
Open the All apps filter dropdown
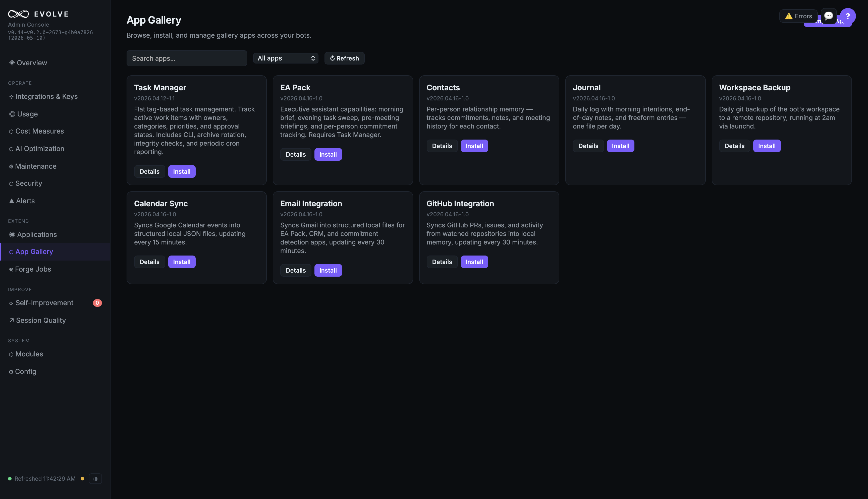pyautogui.click(x=286, y=58)
